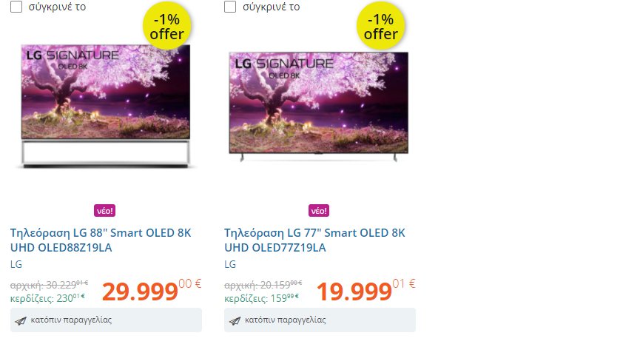Screen dimensions: 640x364
Task: Click the σύγκρινέ το label above the 88" TV
Action: pos(57,7)
